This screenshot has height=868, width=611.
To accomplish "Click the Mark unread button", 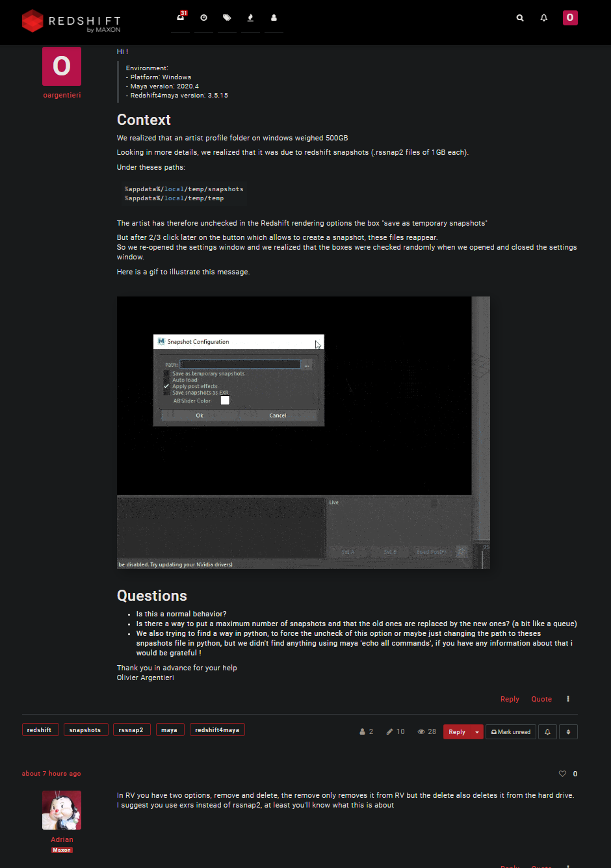I will (x=511, y=731).
